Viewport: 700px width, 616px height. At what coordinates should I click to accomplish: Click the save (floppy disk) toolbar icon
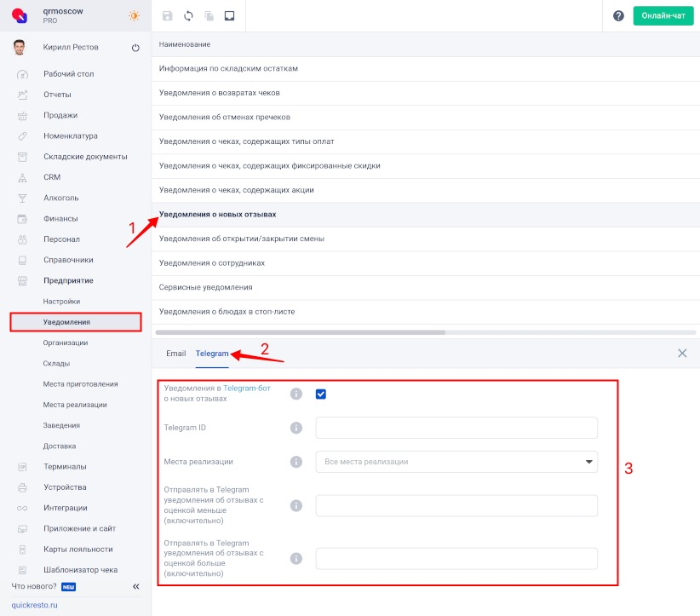pos(168,16)
